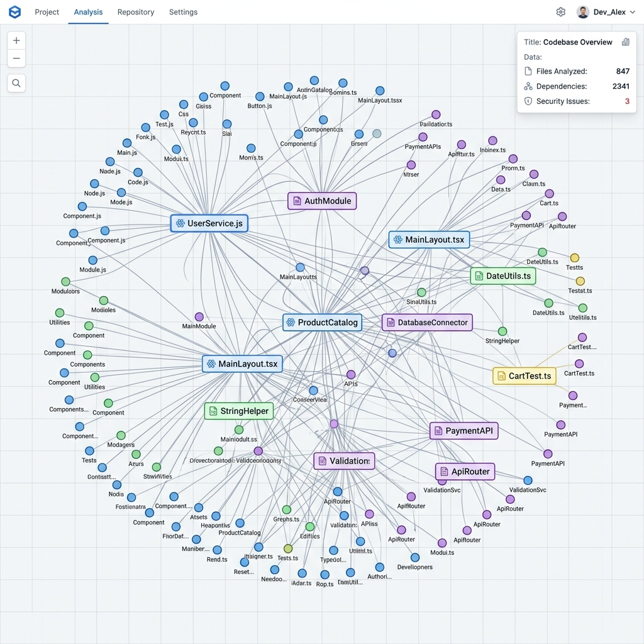Select the ProductCatalog node

[323, 323]
